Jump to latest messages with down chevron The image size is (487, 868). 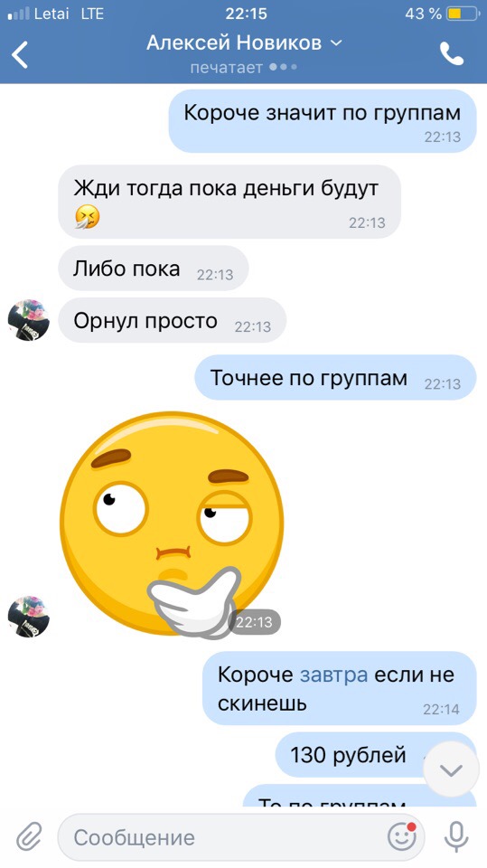click(451, 769)
